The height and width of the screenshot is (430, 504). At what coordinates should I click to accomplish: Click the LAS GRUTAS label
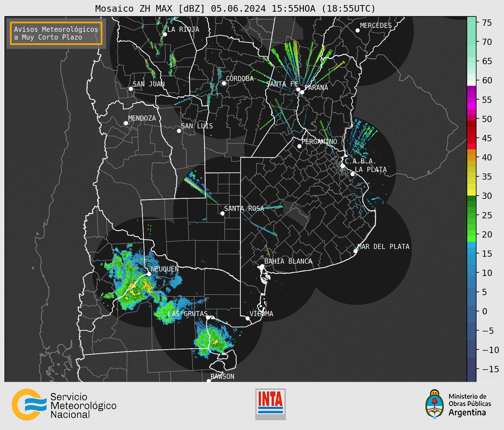[x=188, y=314]
